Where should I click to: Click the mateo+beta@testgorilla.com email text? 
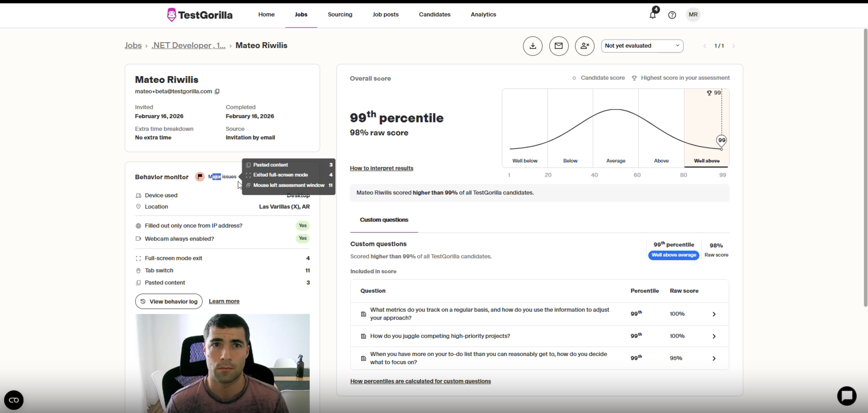pyautogui.click(x=173, y=91)
